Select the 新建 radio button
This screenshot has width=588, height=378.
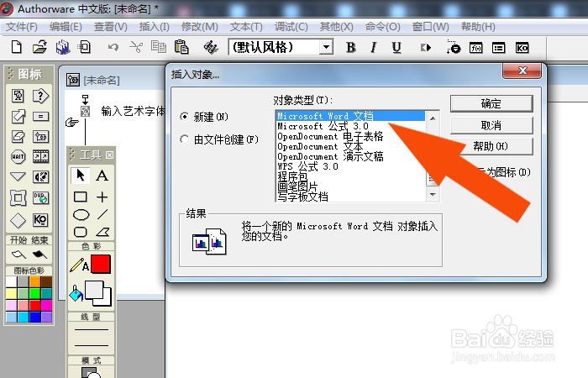(x=184, y=117)
